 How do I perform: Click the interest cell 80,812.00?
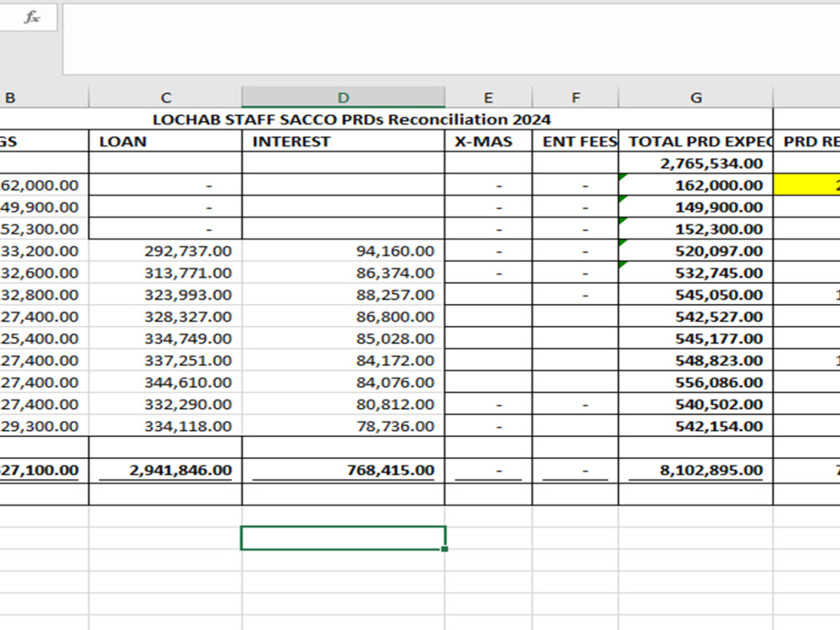(344, 405)
